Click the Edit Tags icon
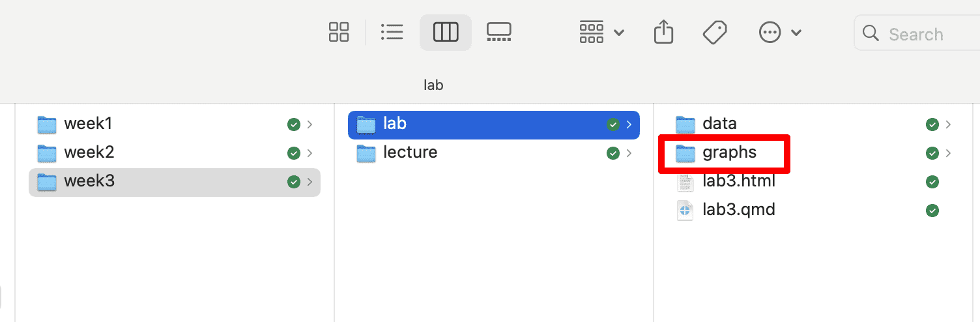 click(715, 32)
